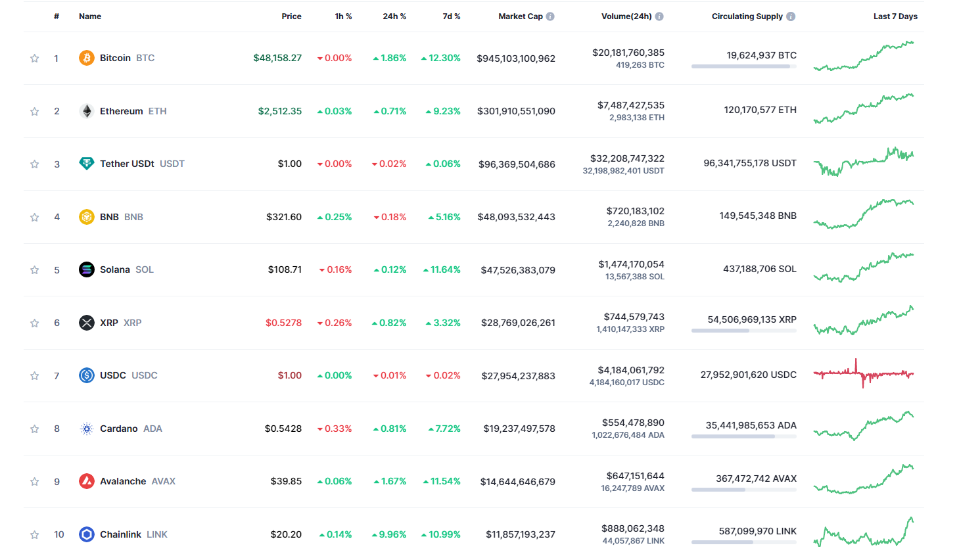The image size is (959, 560).
Task: Open Chainlink 7-day sparkline chart
Action: pyautogui.click(x=864, y=532)
